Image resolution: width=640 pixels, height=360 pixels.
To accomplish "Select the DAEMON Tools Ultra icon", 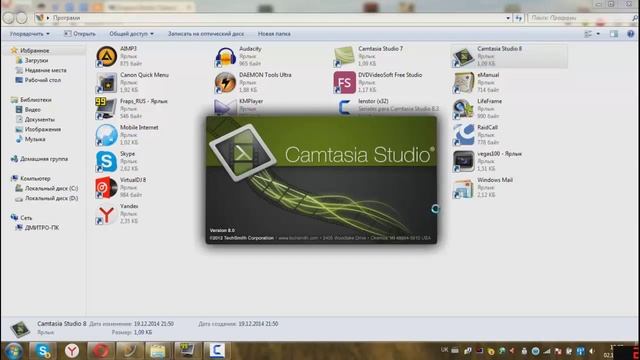I will 225,83.
